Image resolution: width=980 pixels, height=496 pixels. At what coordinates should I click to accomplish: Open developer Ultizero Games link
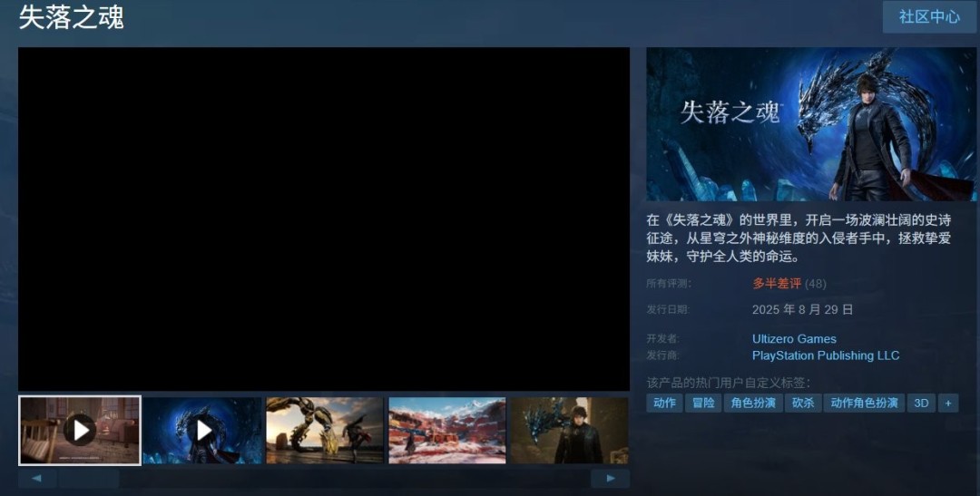794,339
